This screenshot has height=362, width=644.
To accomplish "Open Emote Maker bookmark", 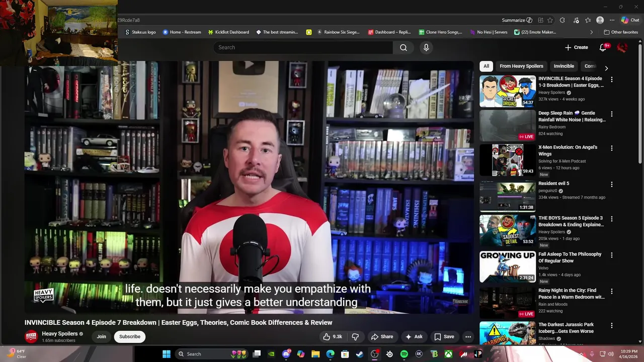I will [535, 32].
